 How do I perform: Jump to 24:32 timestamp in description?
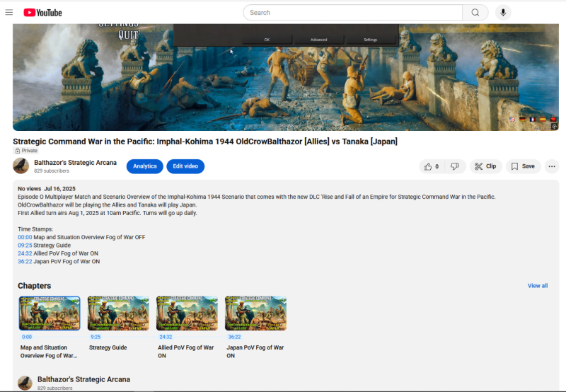(25, 253)
